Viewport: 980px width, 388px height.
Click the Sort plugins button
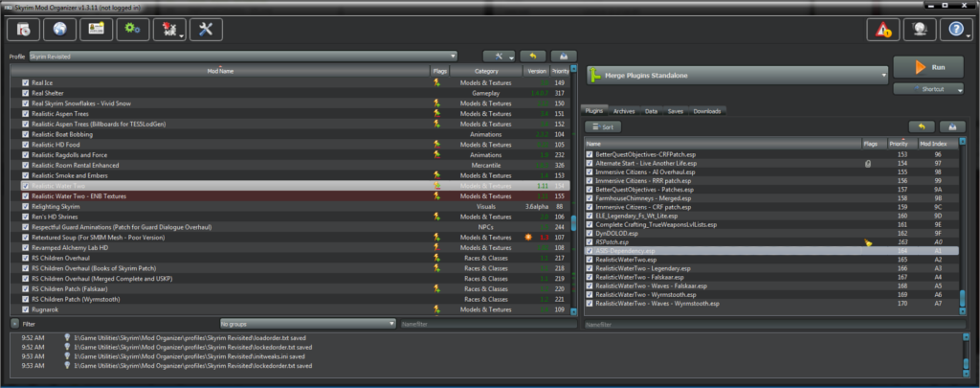click(x=603, y=126)
